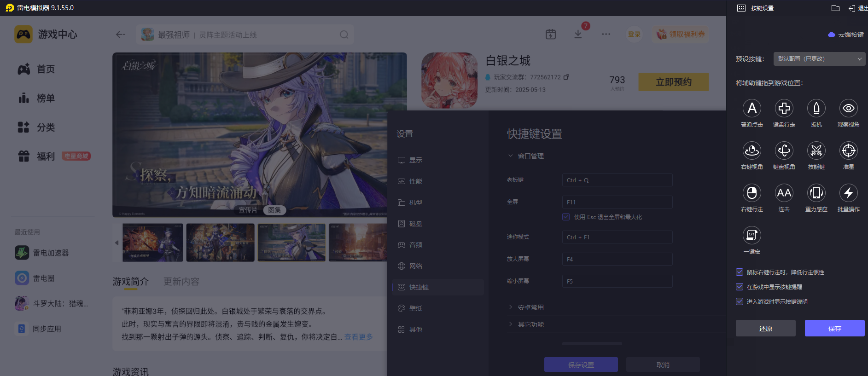Screen dimensions: 868x376
Task: Open 雷电圈 from recent list
Action: click(35, 278)
